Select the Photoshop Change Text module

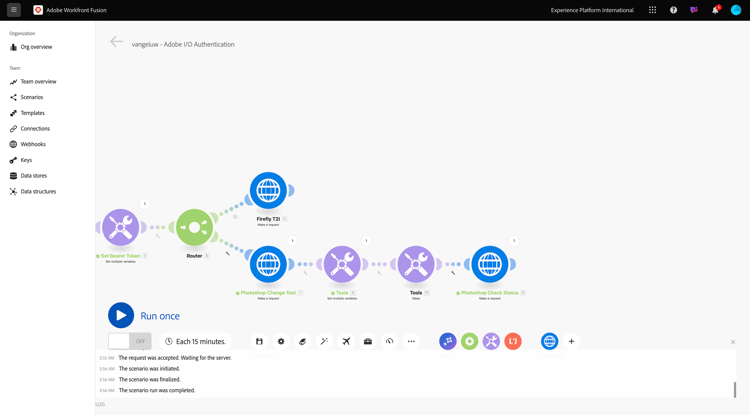click(x=268, y=264)
